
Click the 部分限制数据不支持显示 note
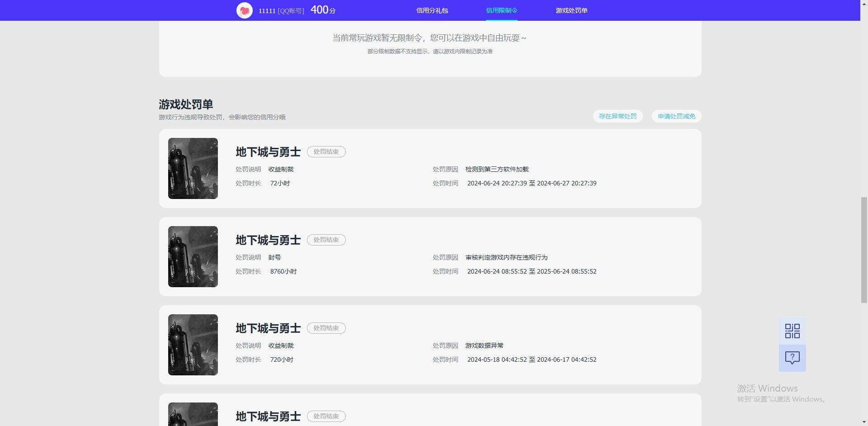pos(430,52)
